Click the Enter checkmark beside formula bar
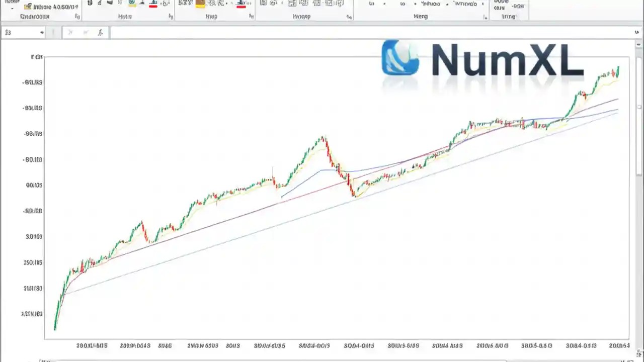The image size is (644, 362). point(85,32)
